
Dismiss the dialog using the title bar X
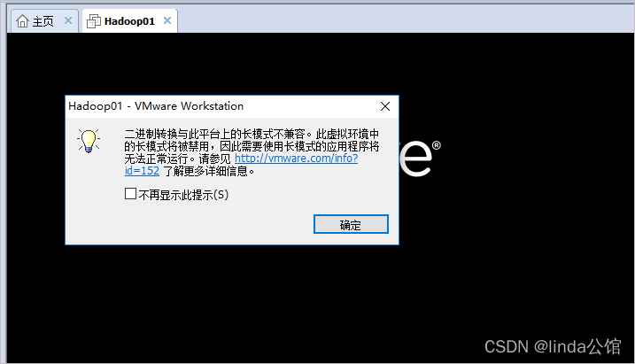tap(385, 106)
